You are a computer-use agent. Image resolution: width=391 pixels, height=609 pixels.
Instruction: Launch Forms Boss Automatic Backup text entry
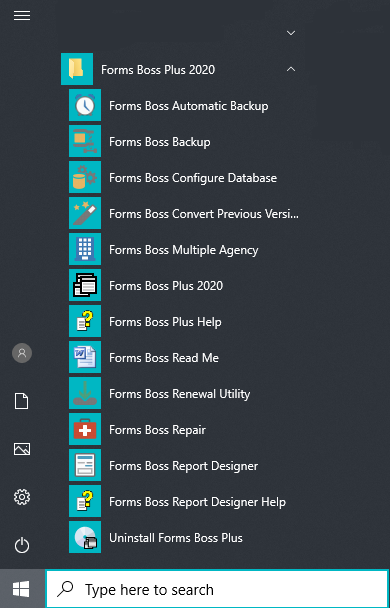pyautogui.click(x=189, y=106)
